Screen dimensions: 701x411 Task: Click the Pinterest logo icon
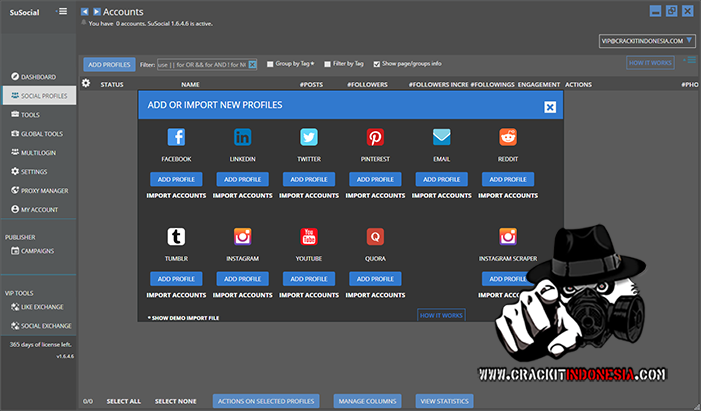(x=375, y=137)
